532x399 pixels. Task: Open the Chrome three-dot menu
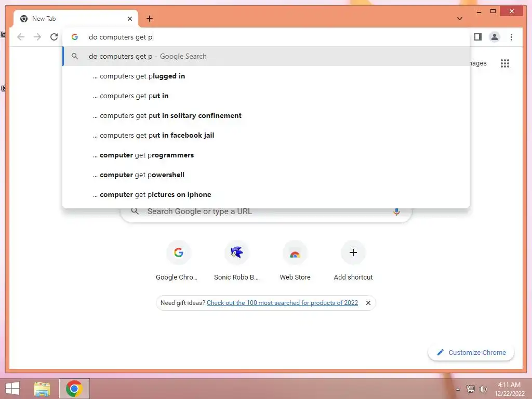[511, 37]
